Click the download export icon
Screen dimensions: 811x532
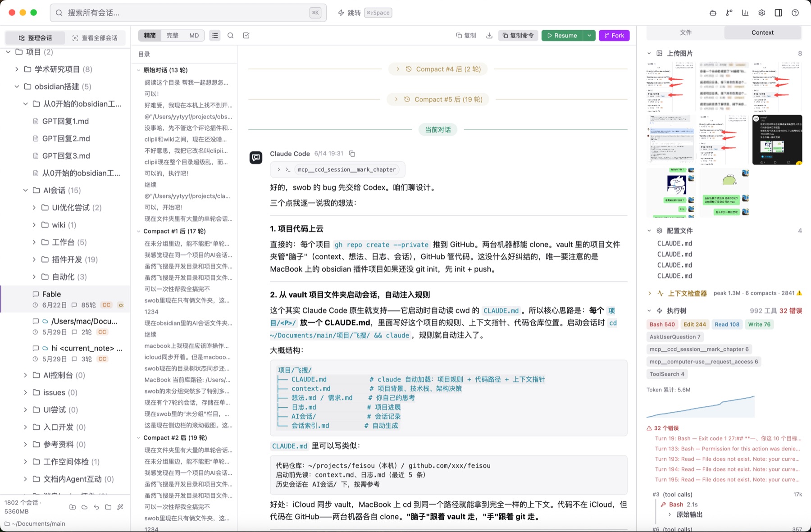[489, 36]
